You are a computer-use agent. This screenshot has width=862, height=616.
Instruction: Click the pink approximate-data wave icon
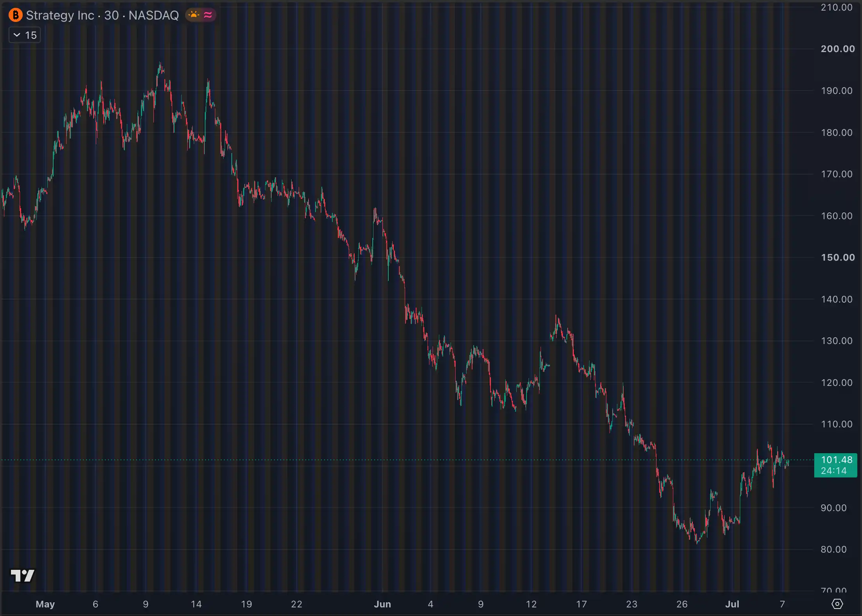208,15
